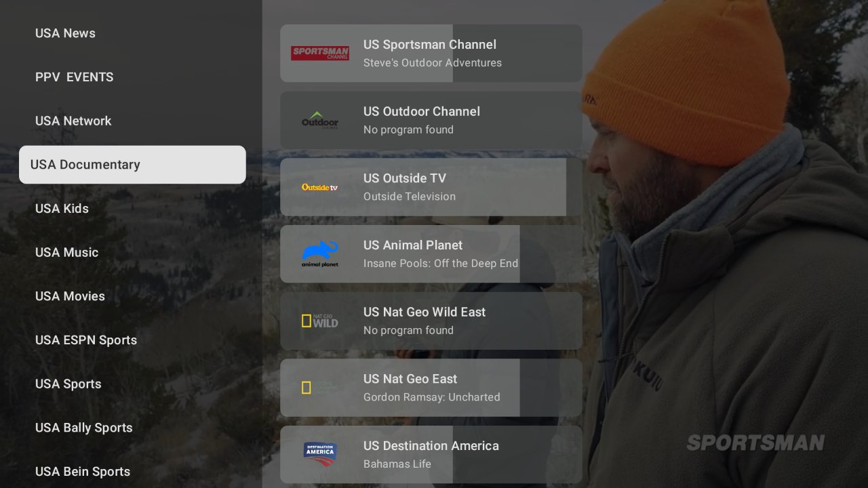
Task: Open the USA Music category
Action: (x=66, y=252)
